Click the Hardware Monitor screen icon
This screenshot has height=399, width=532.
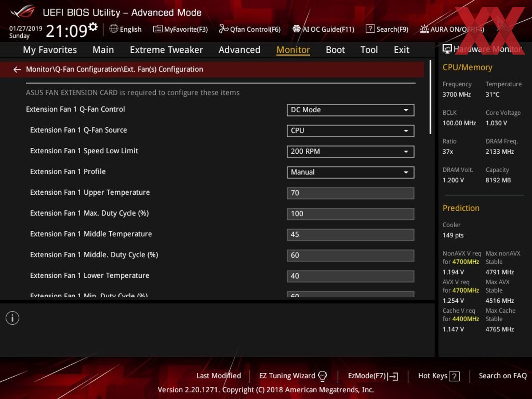pos(447,49)
